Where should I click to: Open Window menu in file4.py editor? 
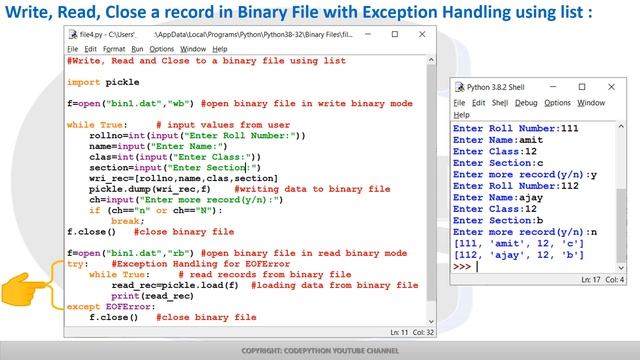193,49
